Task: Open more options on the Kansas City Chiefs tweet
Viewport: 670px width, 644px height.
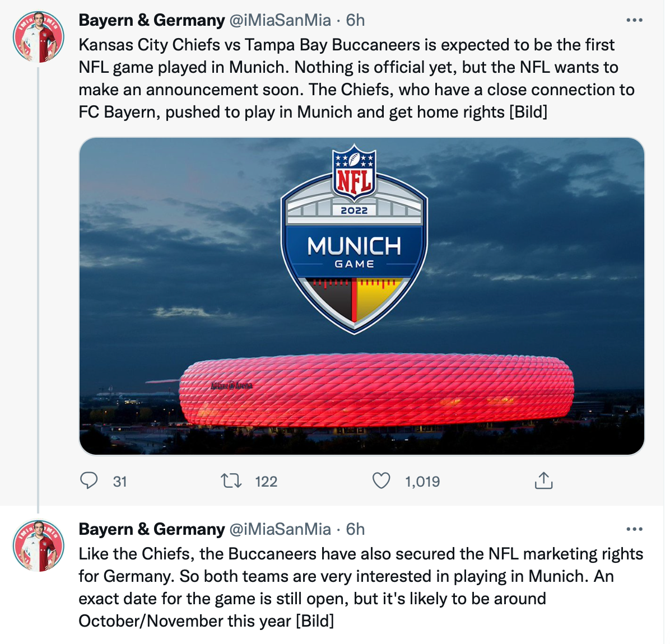Action: [634, 20]
